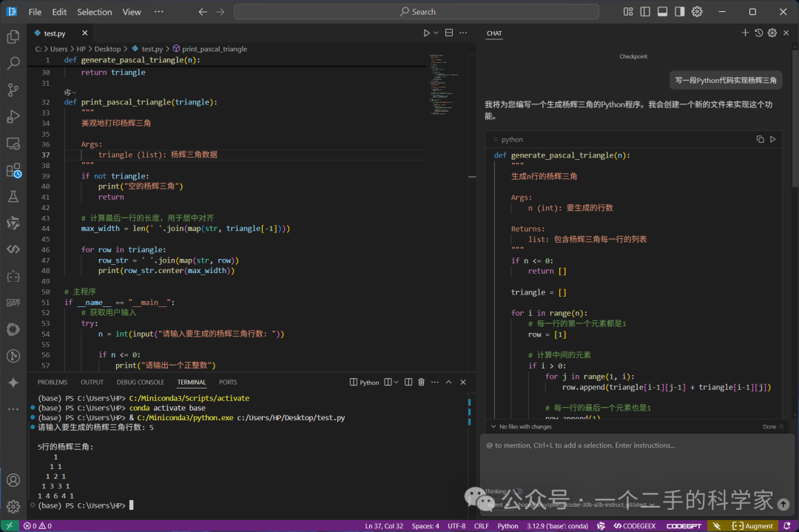
Task: Open the Selection menu
Action: (x=94, y=12)
